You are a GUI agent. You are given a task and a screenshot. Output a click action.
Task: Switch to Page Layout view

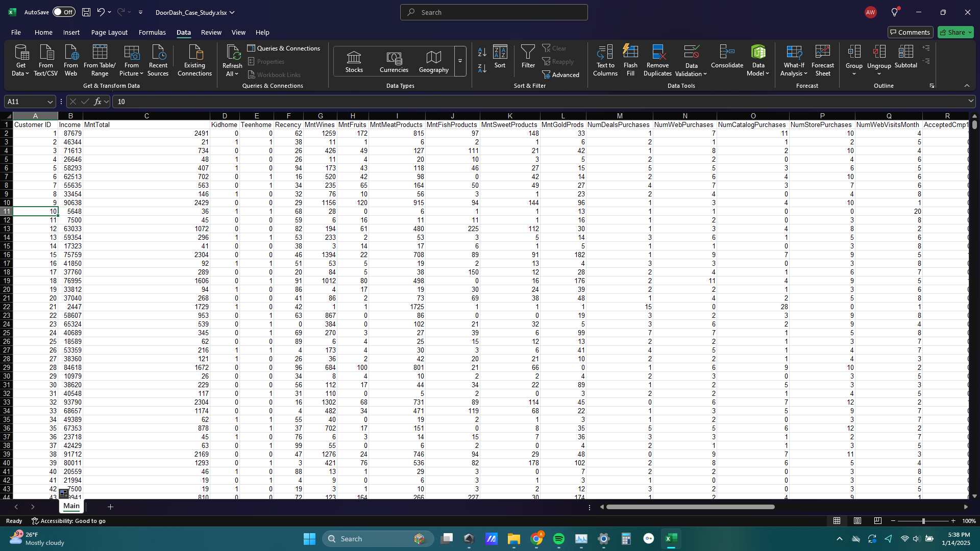tap(857, 521)
